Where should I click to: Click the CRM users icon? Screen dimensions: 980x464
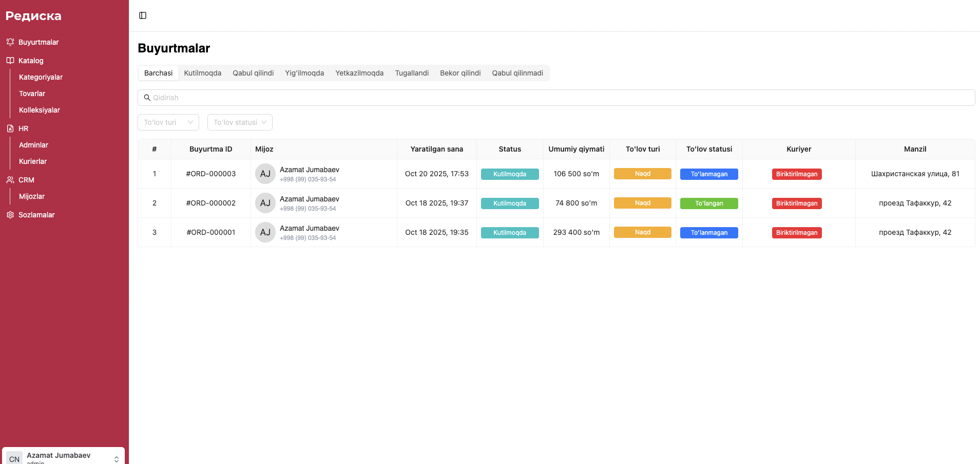click(x=10, y=180)
